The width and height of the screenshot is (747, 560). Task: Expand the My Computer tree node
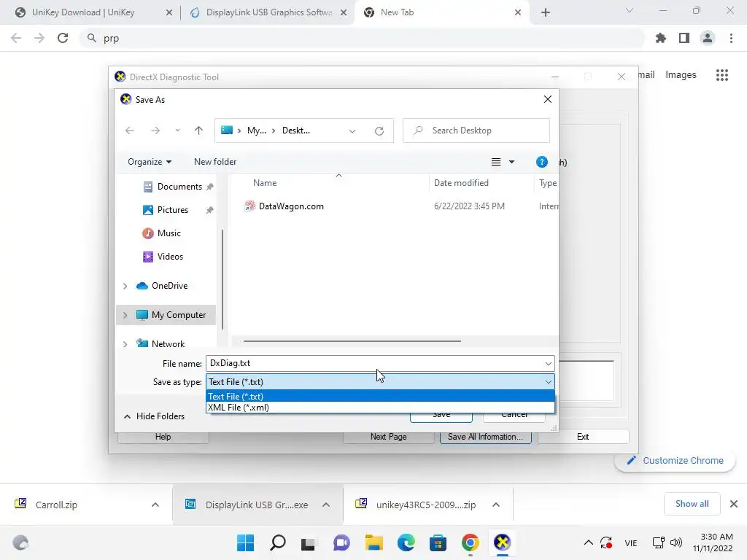click(x=125, y=315)
